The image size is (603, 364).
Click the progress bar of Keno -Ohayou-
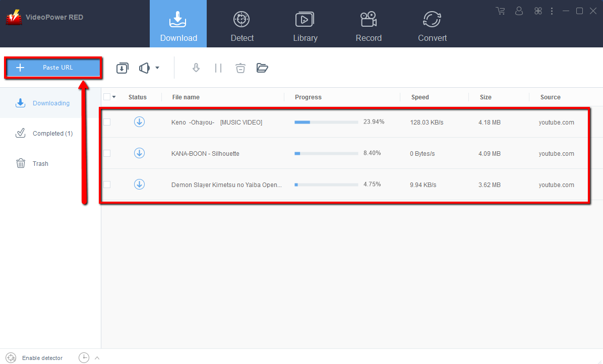[x=326, y=122]
